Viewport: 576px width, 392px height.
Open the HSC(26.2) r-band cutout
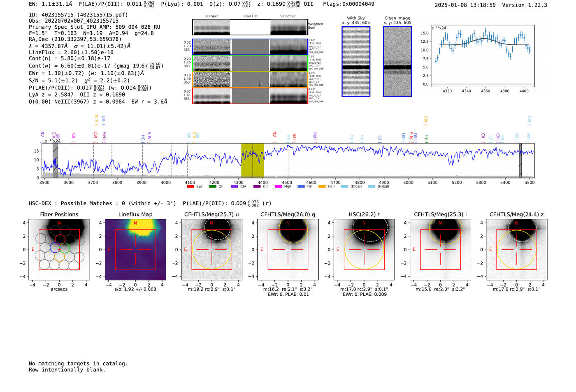pos(364,249)
